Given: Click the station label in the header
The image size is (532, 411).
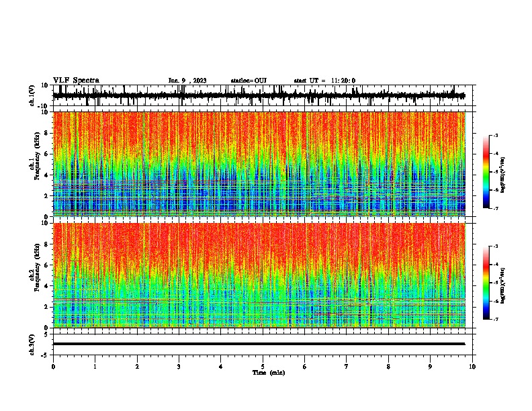Looking at the screenshot, I should point(249,81).
